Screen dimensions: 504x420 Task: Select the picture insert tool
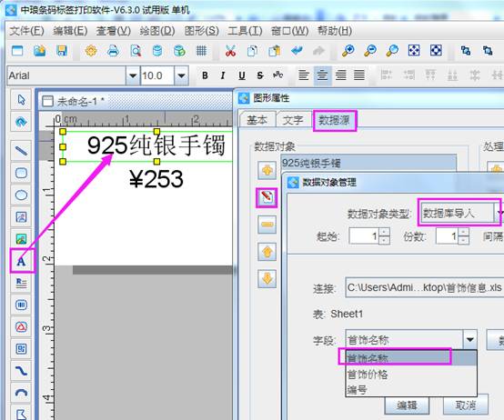coord(21,239)
